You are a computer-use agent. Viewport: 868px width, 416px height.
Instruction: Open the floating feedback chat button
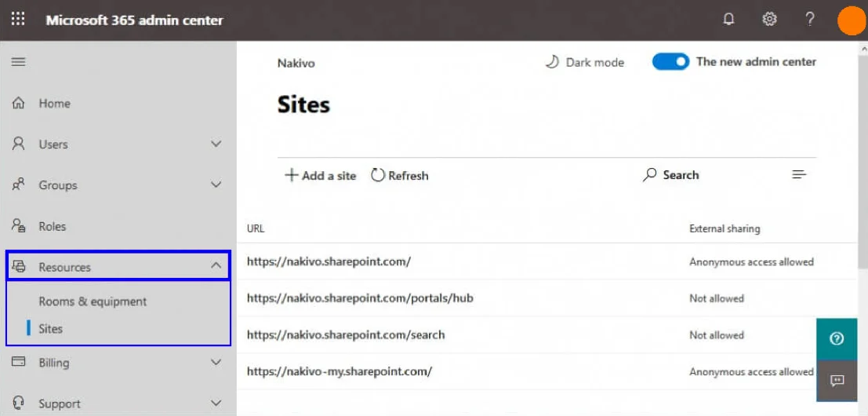[x=837, y=381]
